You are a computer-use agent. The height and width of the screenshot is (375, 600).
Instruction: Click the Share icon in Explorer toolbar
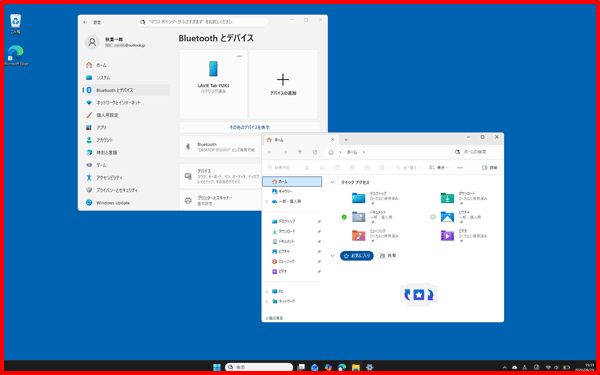367,168
